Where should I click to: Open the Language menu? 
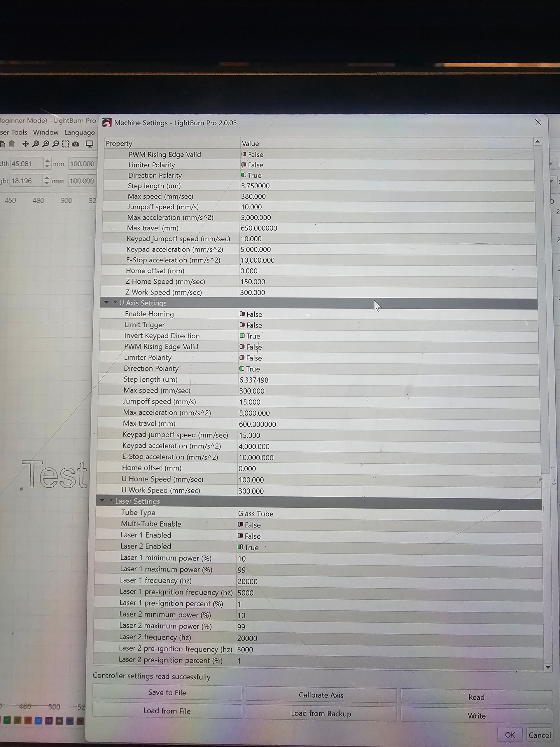point(79,132)
